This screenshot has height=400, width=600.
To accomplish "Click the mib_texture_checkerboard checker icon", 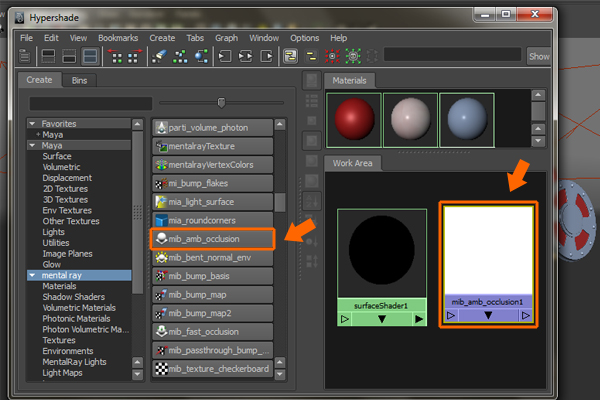I will pos(160,371).
